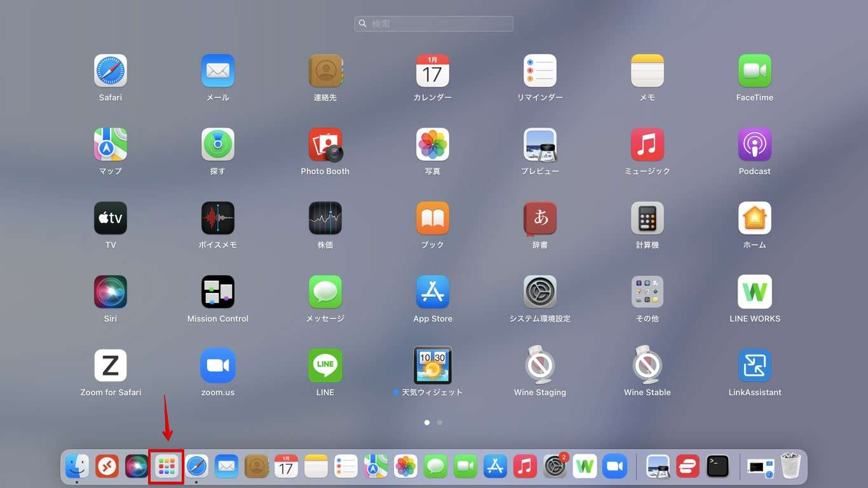Launch Siri from the Launchpad grid
The image size is (868, 488).
(x=111, y=292)
